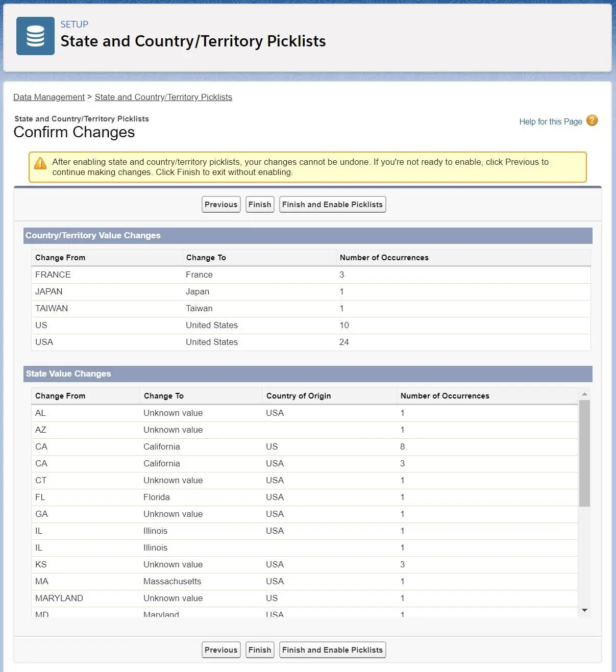The image size is (616, 672).
Task: Click the AZ state cell
Action: click(x=41, y=430)
